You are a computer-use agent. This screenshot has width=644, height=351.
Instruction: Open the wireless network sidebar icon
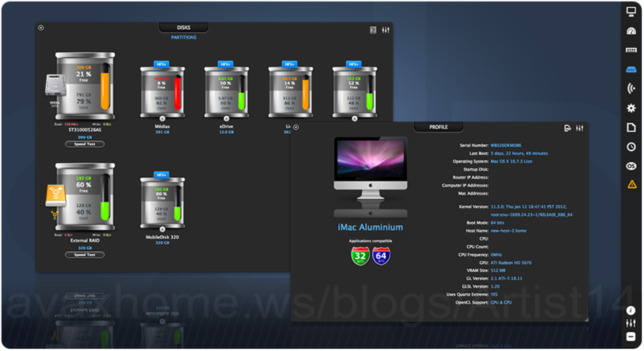point(631,88)
